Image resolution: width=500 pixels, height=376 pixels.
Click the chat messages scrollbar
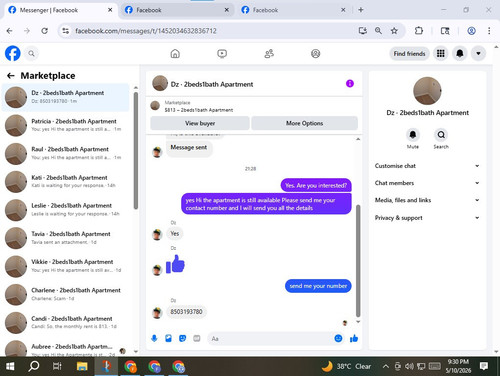click(x=358, y=260)
